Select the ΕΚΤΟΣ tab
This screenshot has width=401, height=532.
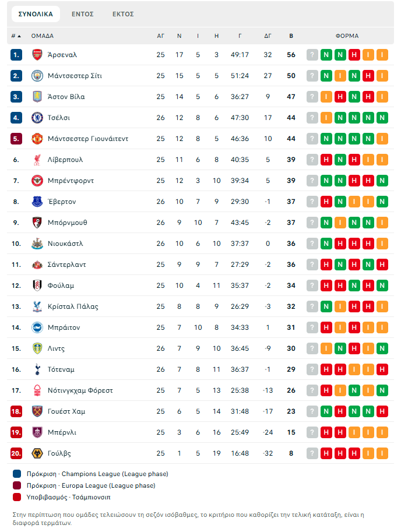[123, 14]
